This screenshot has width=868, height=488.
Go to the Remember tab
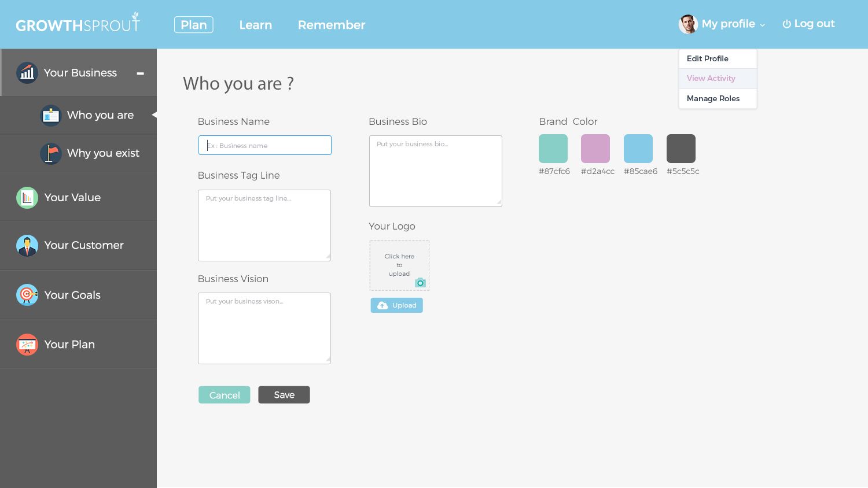[x=332, y=25]
